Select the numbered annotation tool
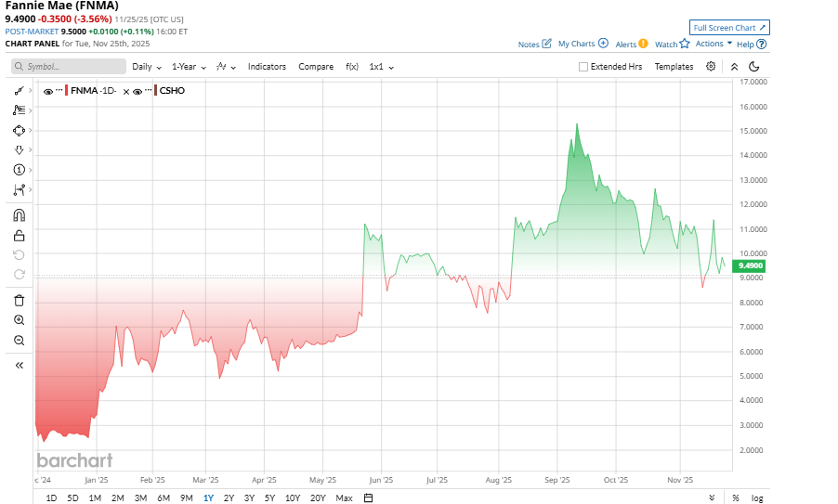This screenshot has height=504, width=838. click(x=19, y=170)
